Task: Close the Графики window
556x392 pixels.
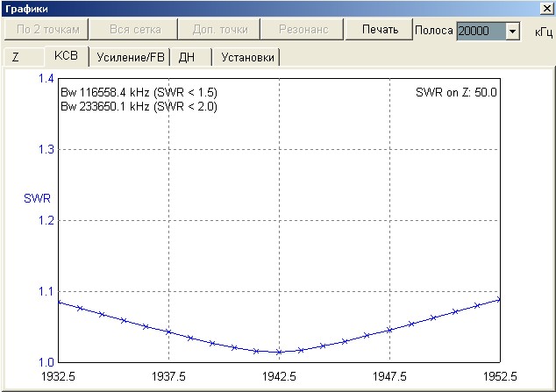Action: (x=546, y=8)
